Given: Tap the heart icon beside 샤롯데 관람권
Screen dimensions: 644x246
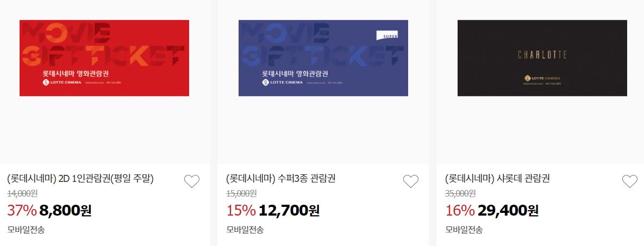Looking at the screenshot, I should pyautogui.click(x=630, y=181).
